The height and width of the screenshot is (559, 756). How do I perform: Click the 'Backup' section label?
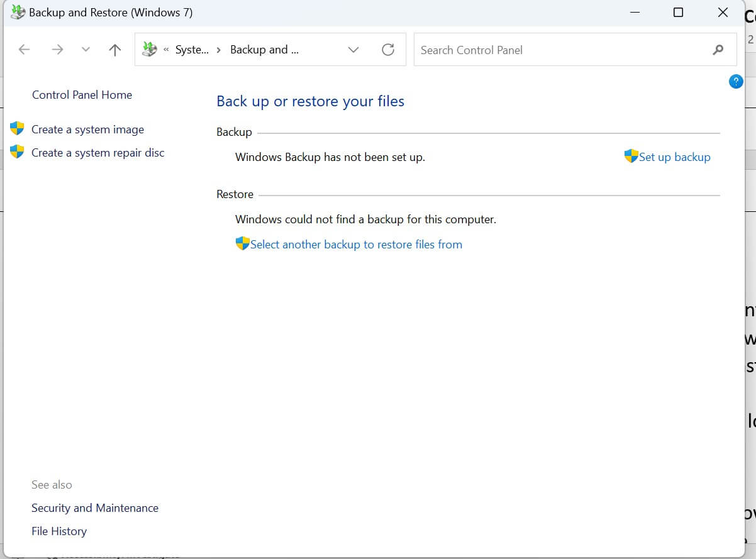coord(234,132)
